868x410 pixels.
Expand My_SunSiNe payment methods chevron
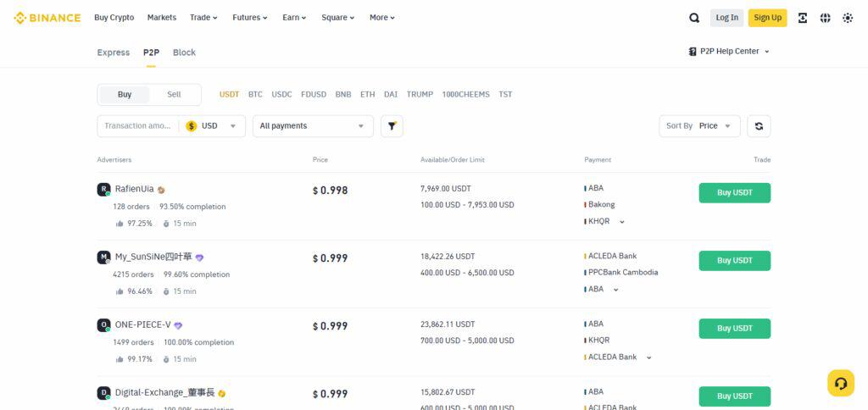click(x=615, y=290)
